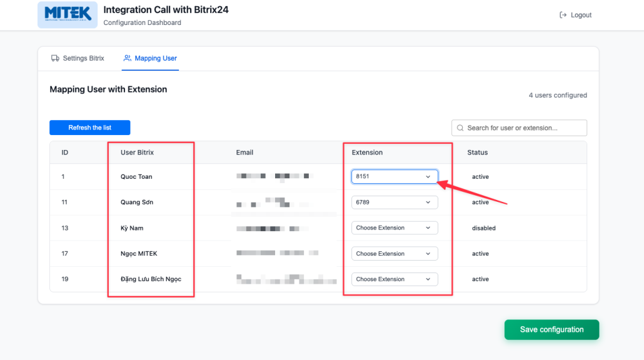The height and width of the screenshot is (360, 644).
Task: Click the Email column header
Action: (244, 152)
